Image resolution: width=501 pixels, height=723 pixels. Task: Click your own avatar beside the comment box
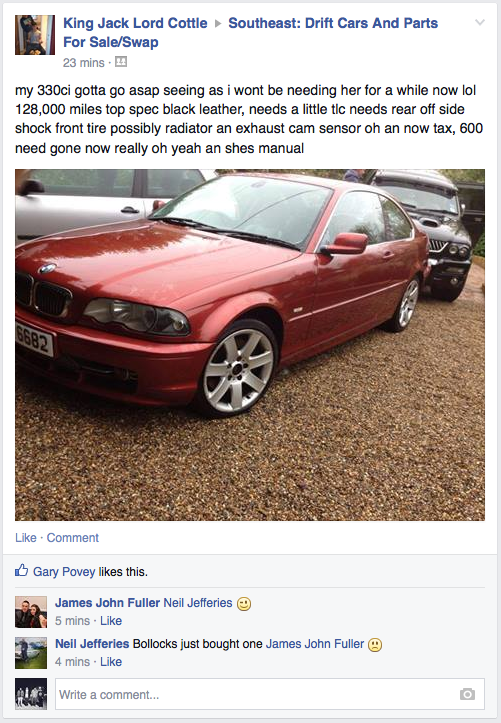tap(31, 693)
